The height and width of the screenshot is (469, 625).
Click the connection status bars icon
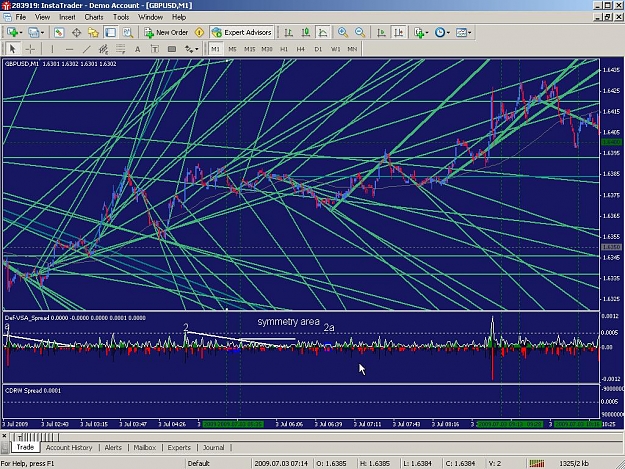pyautogui.click(x=537, y=463)
